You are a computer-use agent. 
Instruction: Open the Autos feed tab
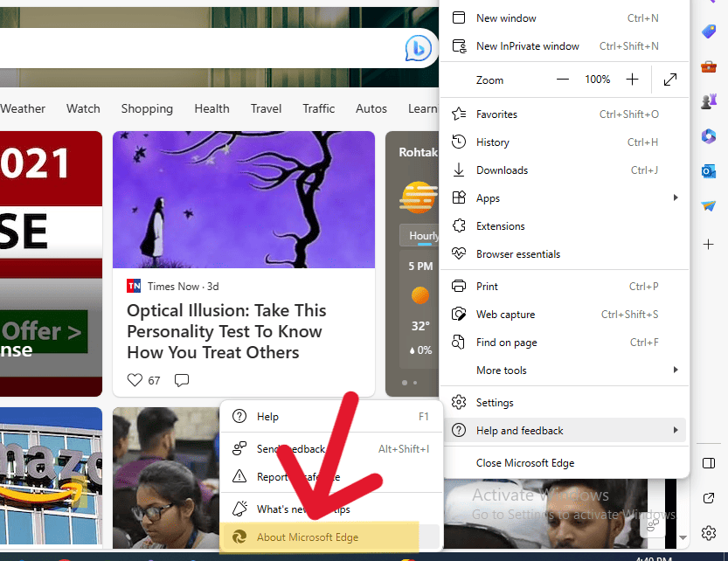point(371,108)
